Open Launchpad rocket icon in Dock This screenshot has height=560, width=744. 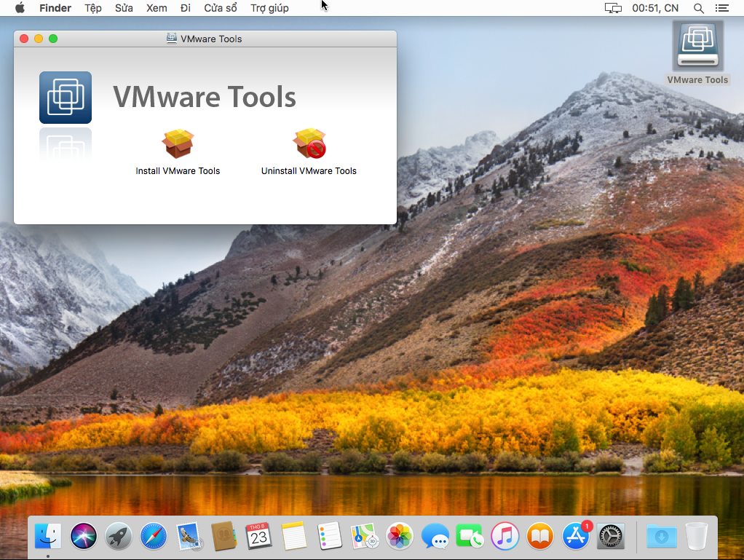(x=119, y=536)
